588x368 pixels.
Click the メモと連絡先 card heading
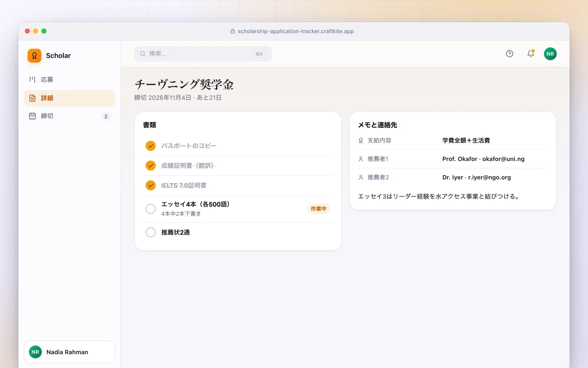tap(378, 125)
